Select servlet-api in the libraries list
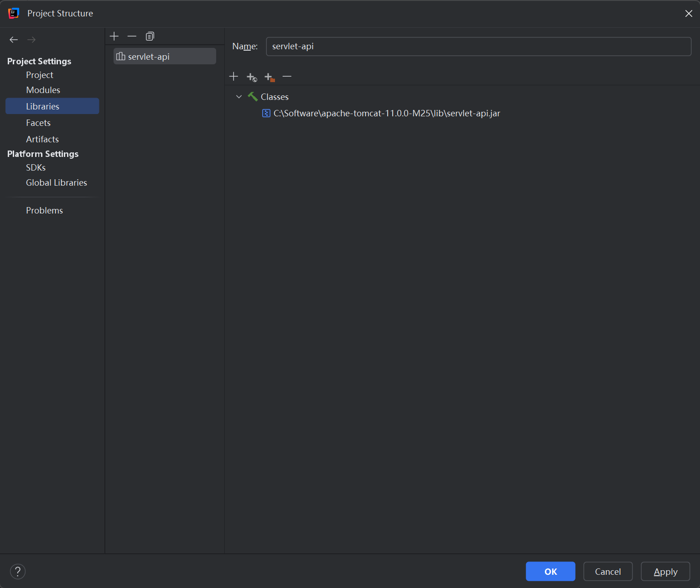Viewport: 700px width, 588px height. [x=165, y=56]
